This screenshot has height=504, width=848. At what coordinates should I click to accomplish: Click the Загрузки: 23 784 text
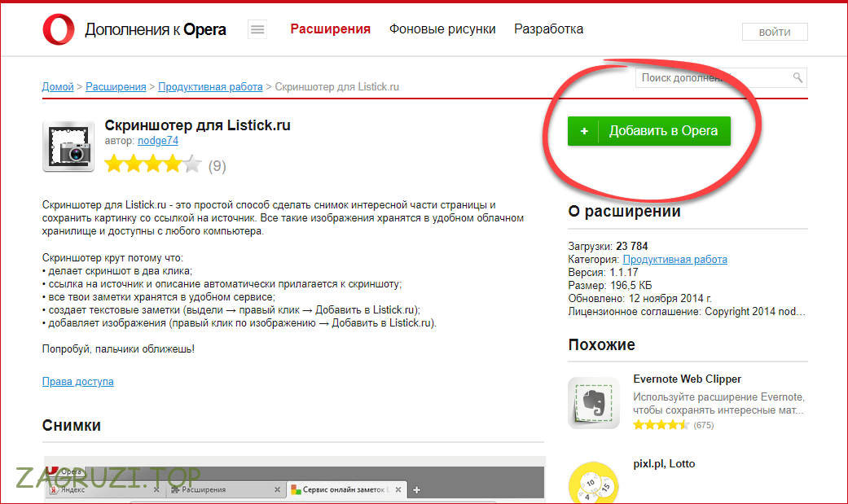coord(608,247)
